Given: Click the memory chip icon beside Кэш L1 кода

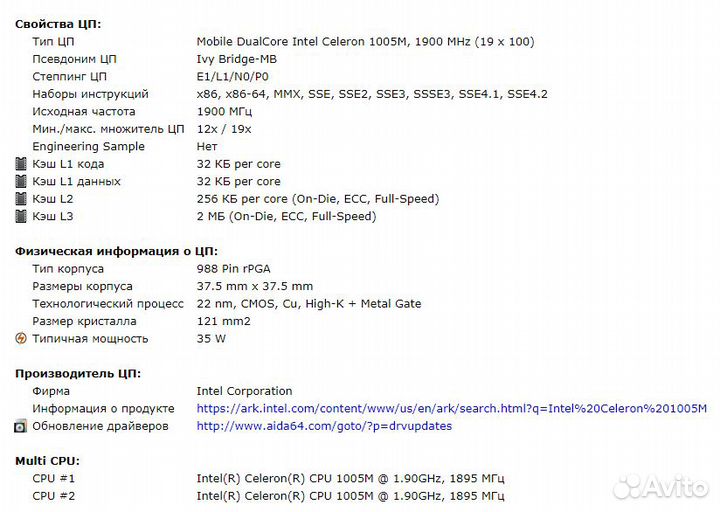Looking at the screenshot, I should [x=21, y=164].
